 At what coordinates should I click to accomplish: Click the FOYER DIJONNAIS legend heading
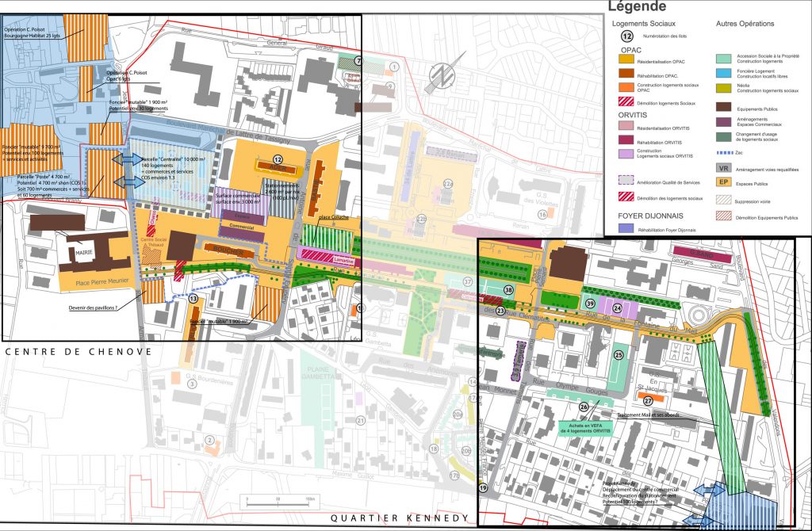point(650,216)
